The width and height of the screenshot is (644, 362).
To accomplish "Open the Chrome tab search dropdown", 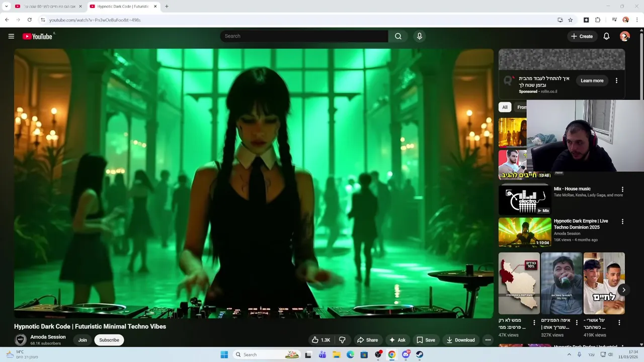I will click(6, 7).
